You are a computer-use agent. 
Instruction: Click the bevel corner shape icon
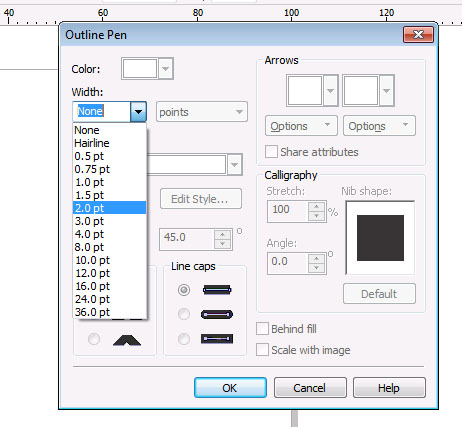coord(127,340)
